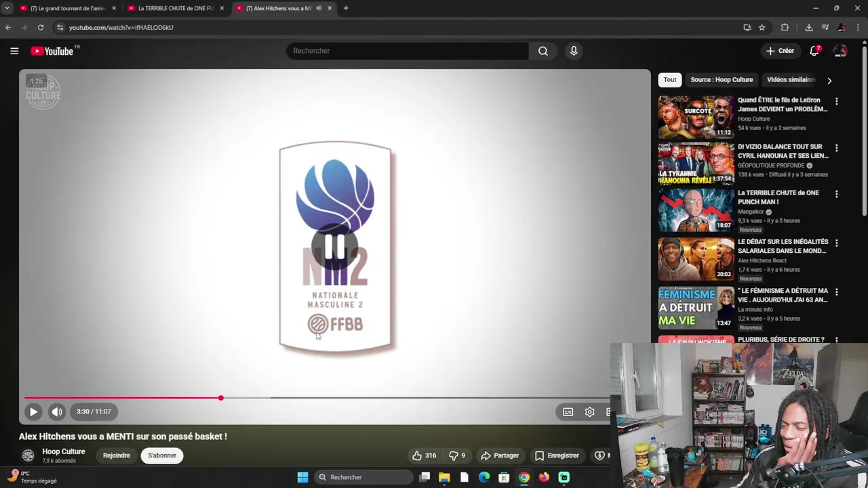The height and width of the screenshot is (488, 868).
Task: Click the search magnifier button
Action: pos(543,51)
